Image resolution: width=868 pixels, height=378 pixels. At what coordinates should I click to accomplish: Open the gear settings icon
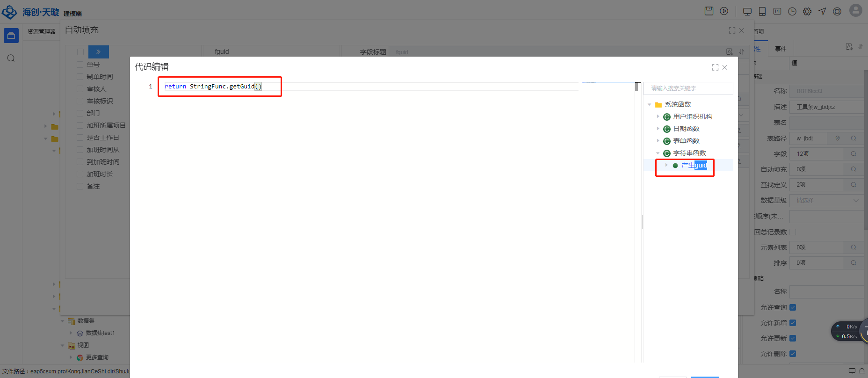coord(807,12)
